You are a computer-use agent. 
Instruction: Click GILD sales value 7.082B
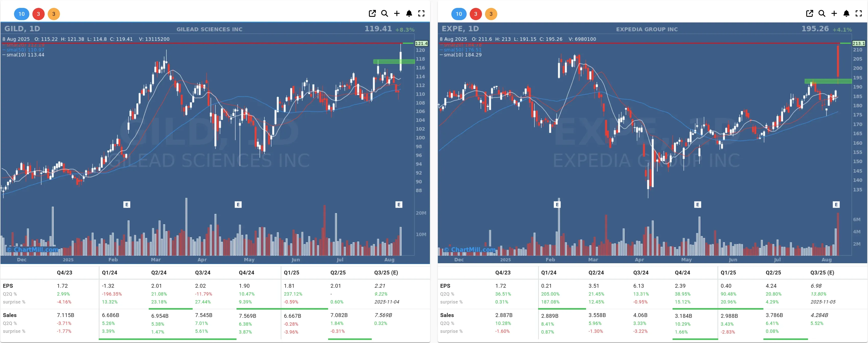[339, 315]
